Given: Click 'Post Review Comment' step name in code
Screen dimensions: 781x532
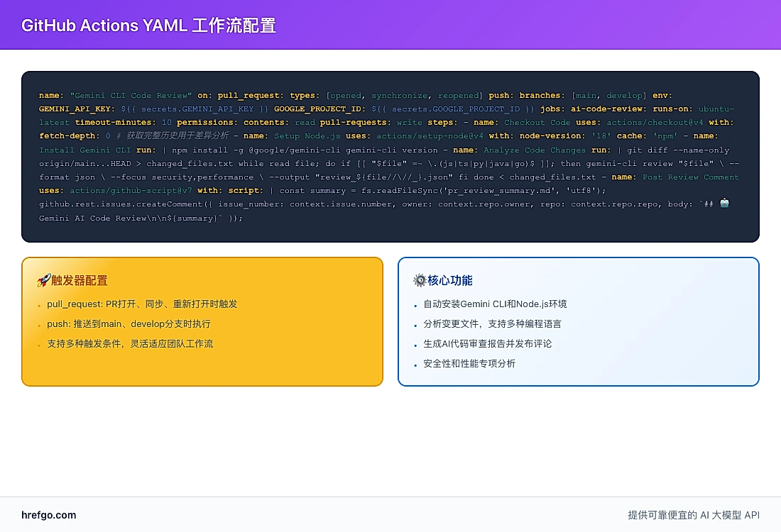Looking at the screenshot, I should pyautogui.click(x=690, y=177).
